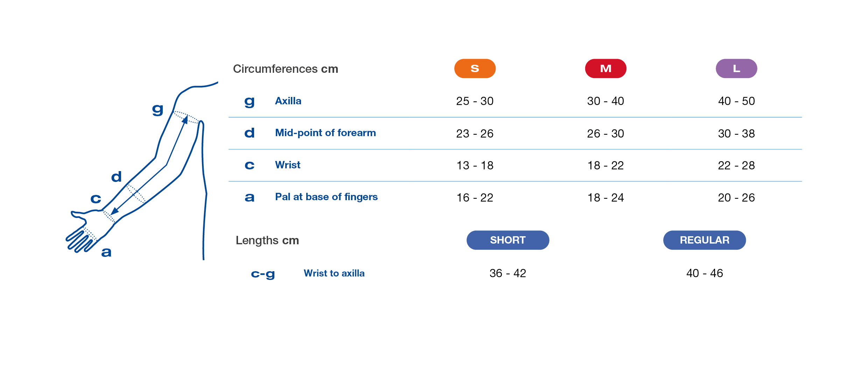This screenshot has height=372, width=868.
Task: Click letter d on the arm diagram
Action: tap(117, 177)
